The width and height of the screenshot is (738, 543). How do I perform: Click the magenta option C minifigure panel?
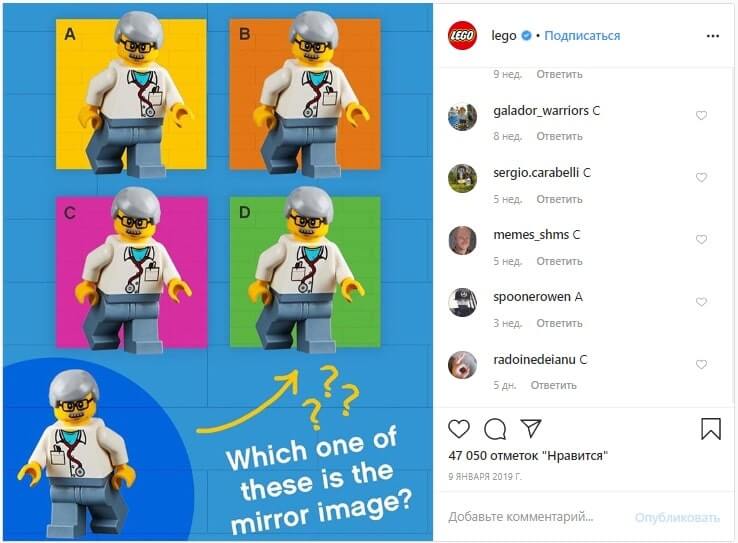point(132,272)
